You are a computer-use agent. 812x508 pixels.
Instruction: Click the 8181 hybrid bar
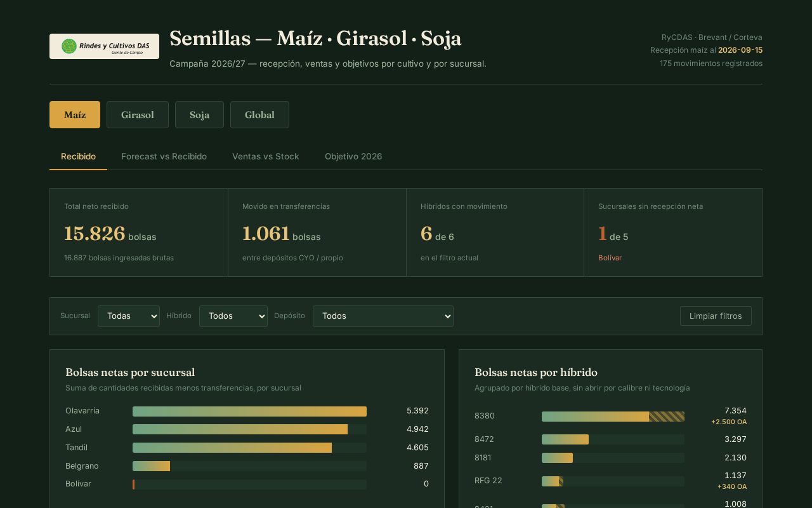557,458
